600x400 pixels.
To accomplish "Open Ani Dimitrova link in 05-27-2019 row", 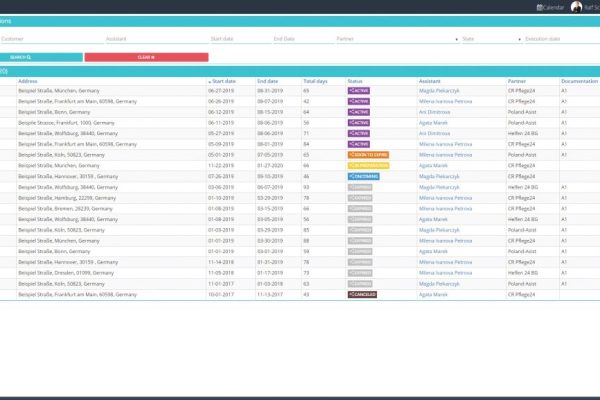I will tap(434, 134).
